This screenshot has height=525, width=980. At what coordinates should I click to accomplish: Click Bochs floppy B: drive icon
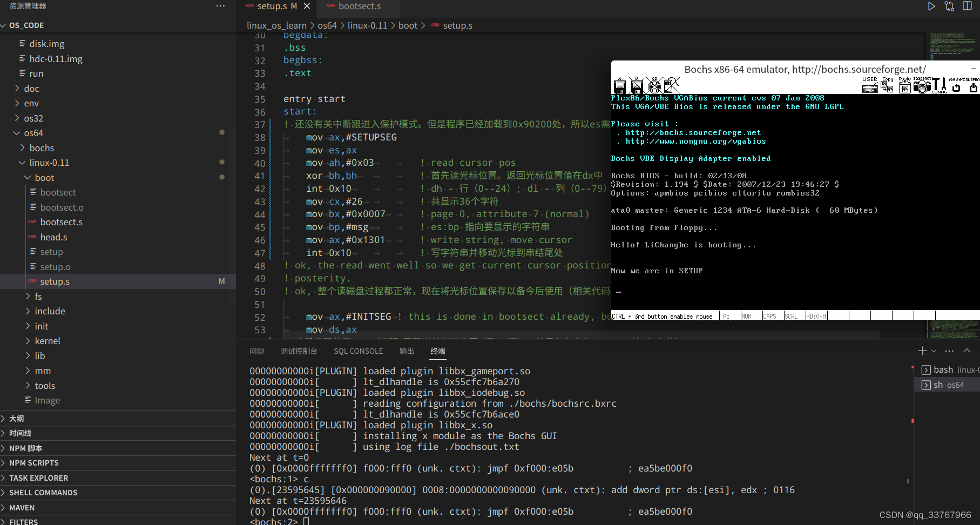pos(637,85)
